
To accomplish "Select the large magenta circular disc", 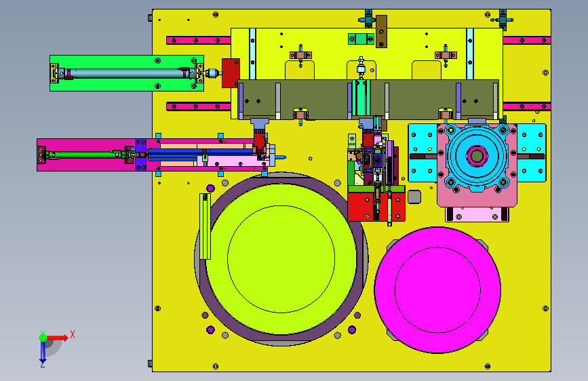I will pyautogui.click(x=437, y=290).
